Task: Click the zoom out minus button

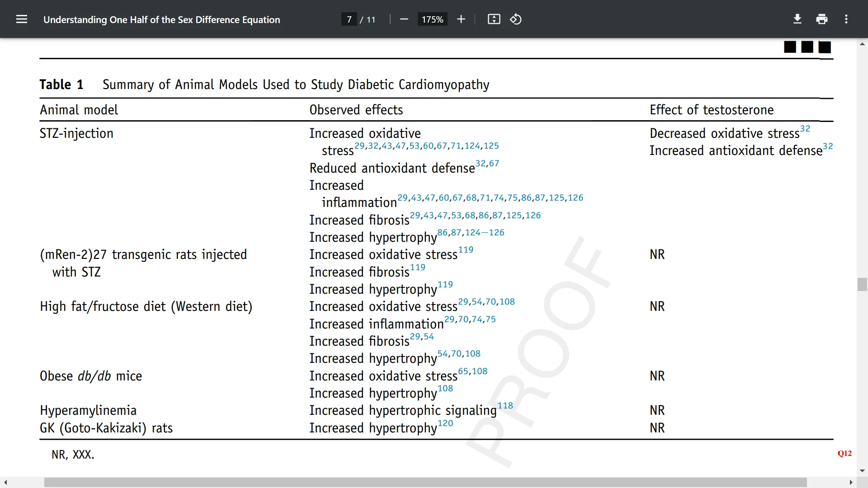Action: [x=404, y=19]
